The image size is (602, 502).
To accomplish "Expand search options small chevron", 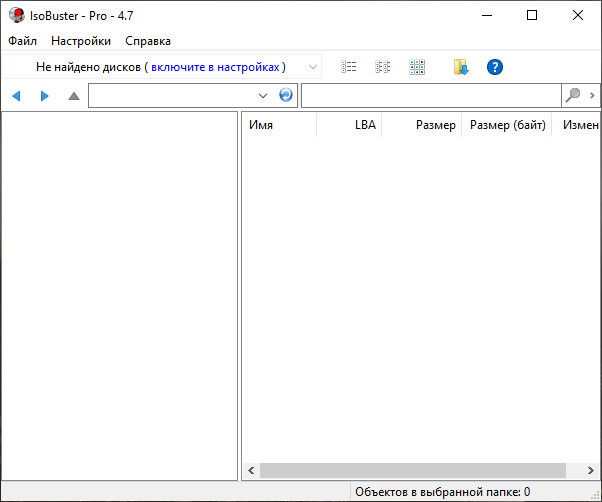I will (x=592, y=95).
